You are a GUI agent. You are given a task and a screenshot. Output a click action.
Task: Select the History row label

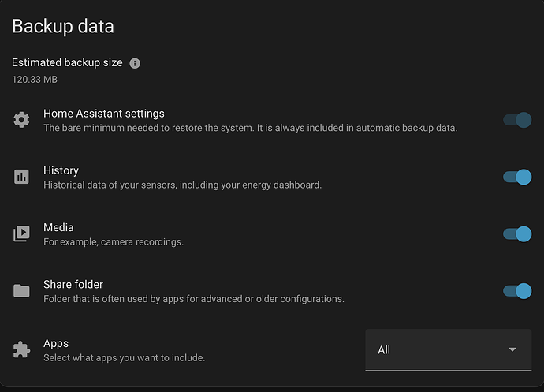tap(61, 170)
